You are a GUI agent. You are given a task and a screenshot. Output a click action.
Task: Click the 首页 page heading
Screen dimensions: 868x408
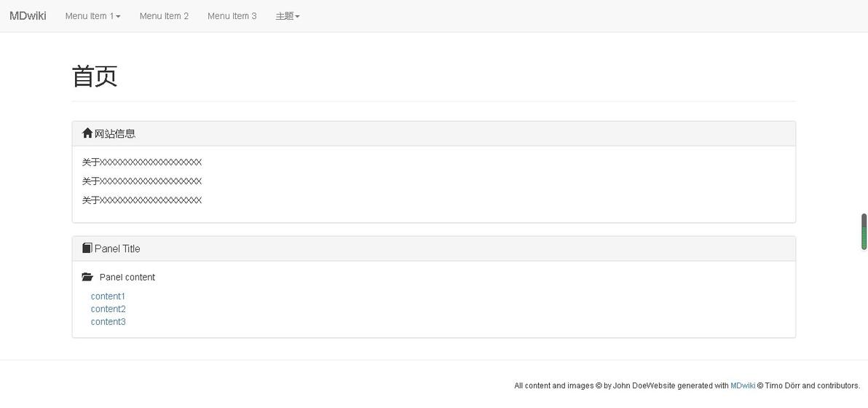tap(95, 76)
